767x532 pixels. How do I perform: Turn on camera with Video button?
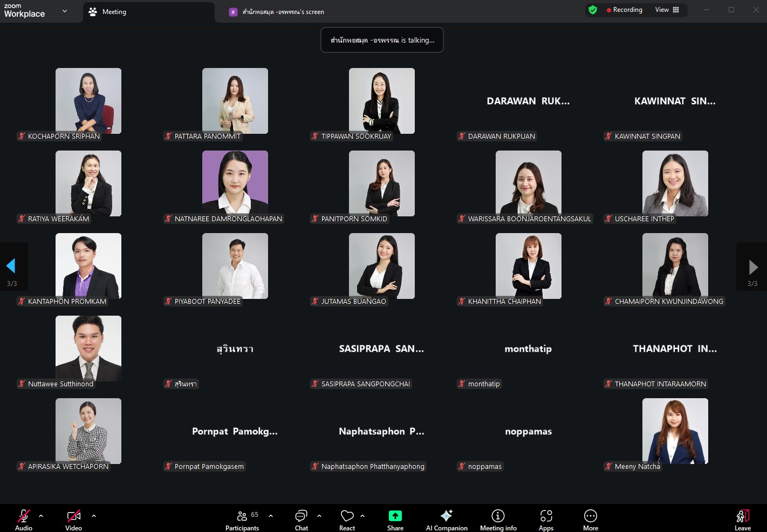pos(73,520)
